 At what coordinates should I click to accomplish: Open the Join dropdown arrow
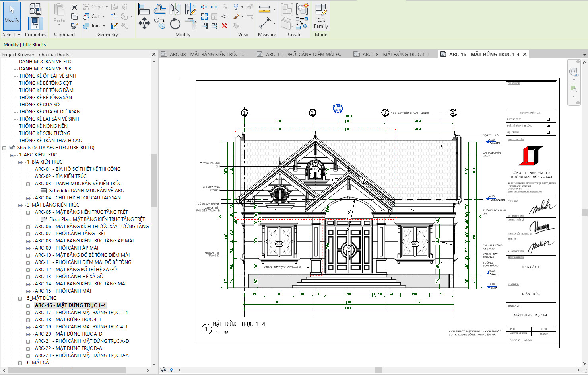pos(104,26)
